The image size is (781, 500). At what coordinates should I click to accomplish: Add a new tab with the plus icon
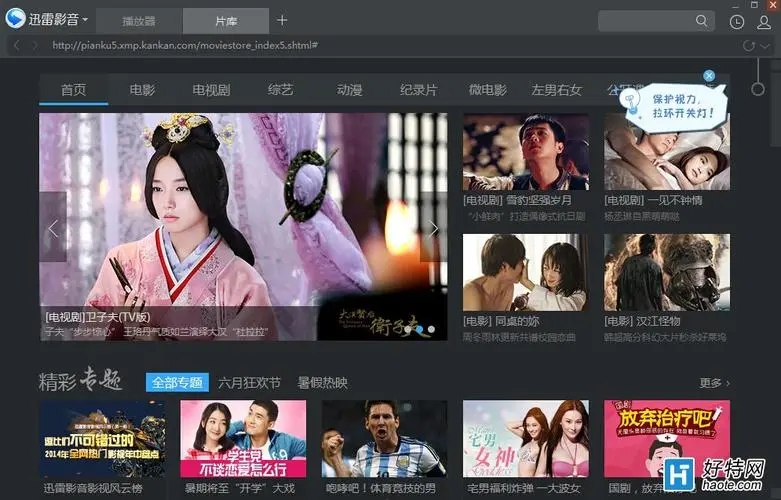tap(282, 20)
